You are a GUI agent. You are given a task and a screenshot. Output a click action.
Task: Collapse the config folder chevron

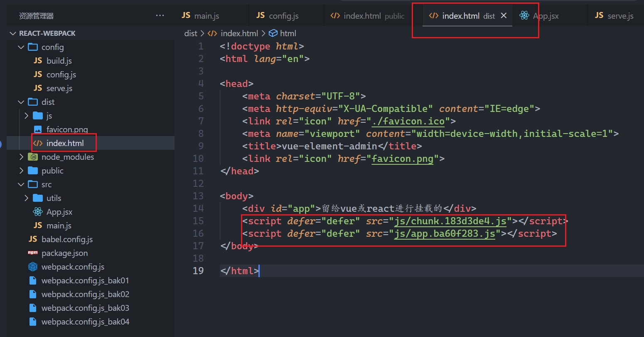21,47
